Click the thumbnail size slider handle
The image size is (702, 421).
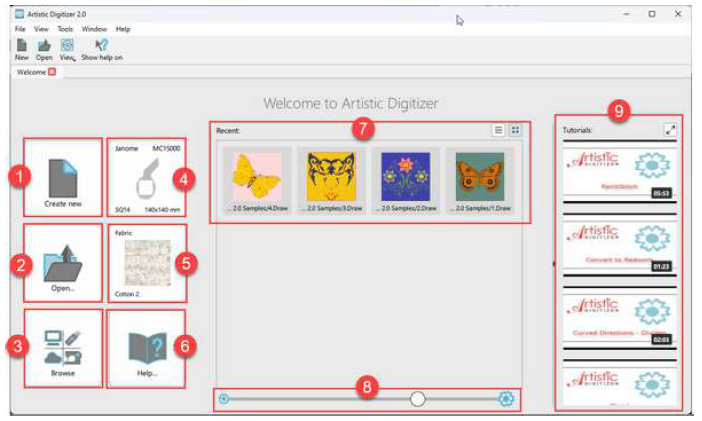418,399
